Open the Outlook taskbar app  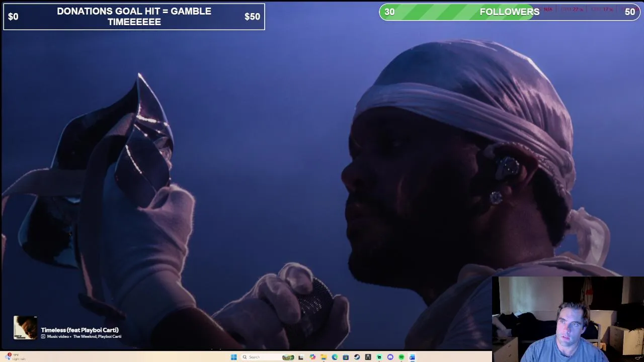click(x=412, y=357)
